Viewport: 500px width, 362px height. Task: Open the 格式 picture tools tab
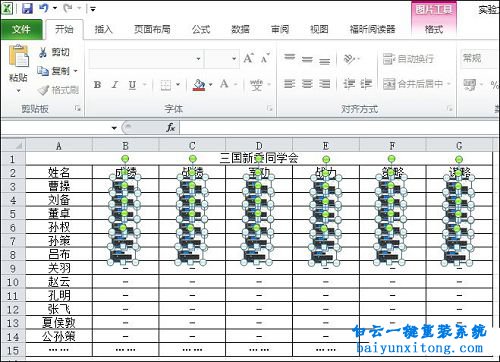pos(434,29)
